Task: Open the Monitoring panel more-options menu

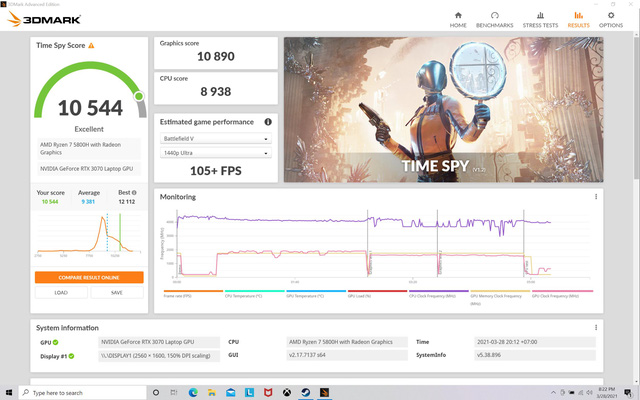Action: [596, 197]
